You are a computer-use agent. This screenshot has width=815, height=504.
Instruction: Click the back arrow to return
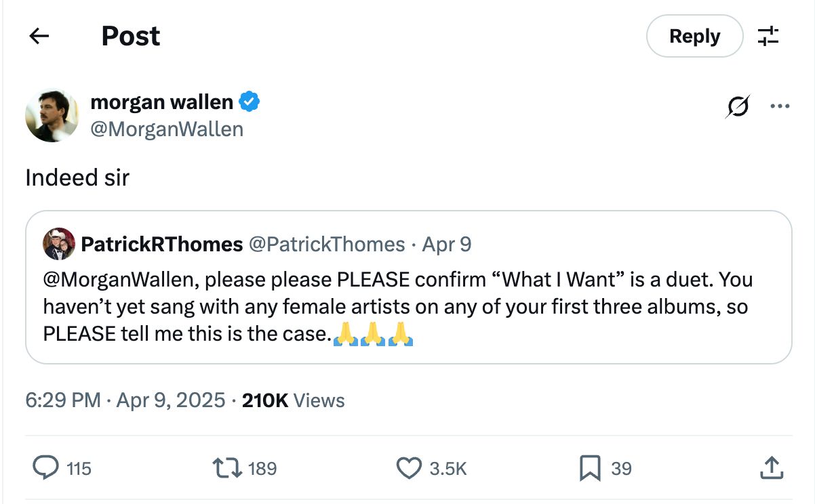(x=37, y=36)
